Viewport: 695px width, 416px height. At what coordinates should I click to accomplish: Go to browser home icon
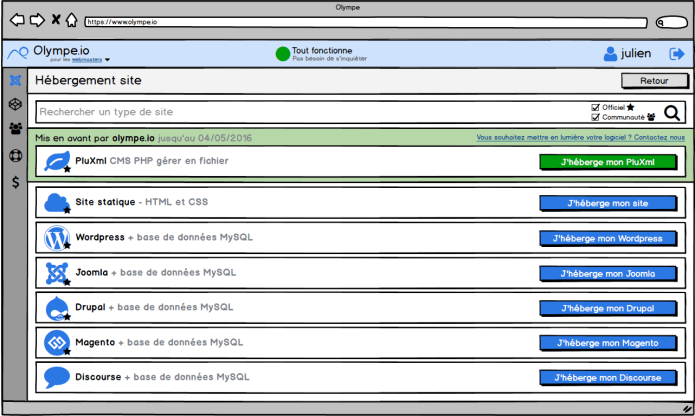click(x=72, y=20)
